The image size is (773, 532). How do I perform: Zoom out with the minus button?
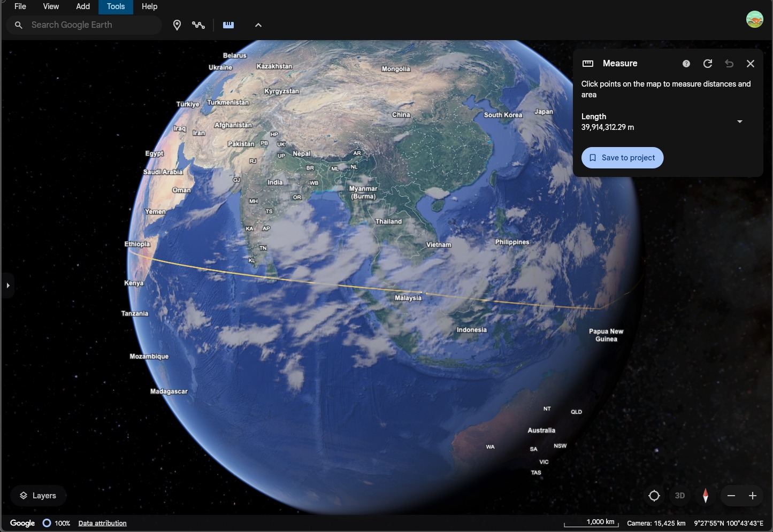731,496
